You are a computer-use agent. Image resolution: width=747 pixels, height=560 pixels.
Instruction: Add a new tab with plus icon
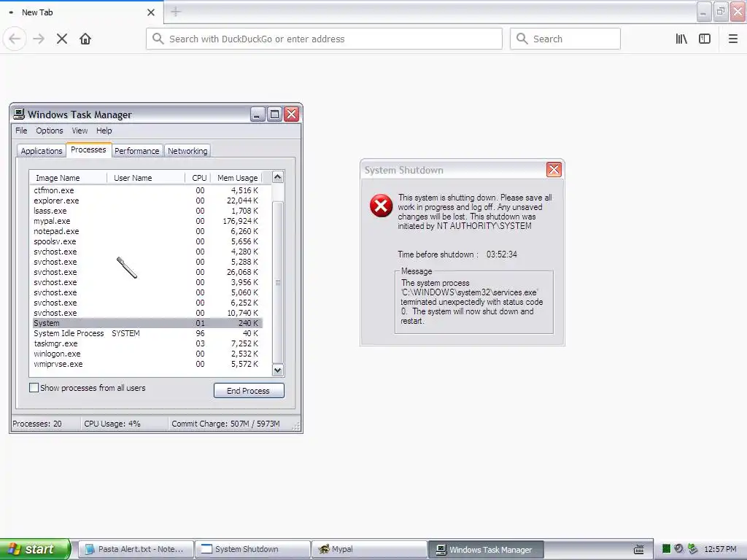pyautogui.click(x=176, y=12)
